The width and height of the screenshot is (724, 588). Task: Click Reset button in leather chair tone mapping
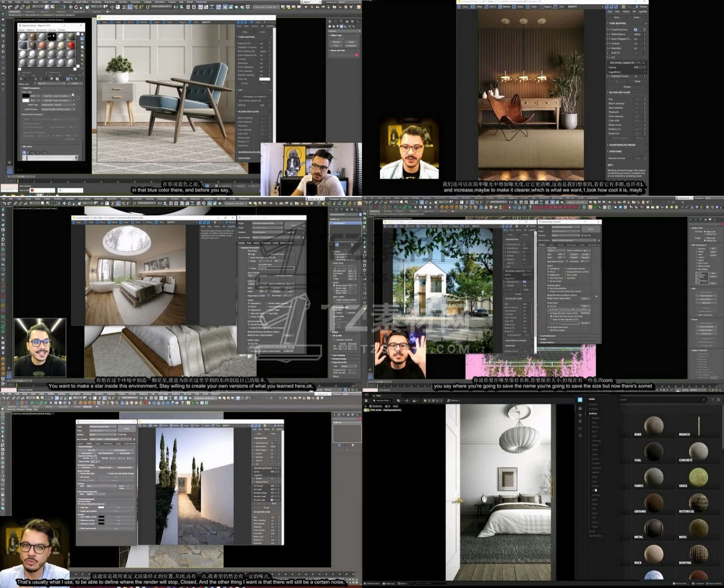click(x=637, y=81)
